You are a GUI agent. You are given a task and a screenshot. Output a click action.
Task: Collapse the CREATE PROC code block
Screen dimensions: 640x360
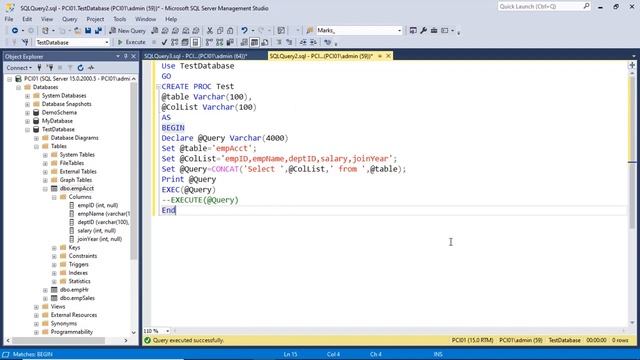point(158,87)
